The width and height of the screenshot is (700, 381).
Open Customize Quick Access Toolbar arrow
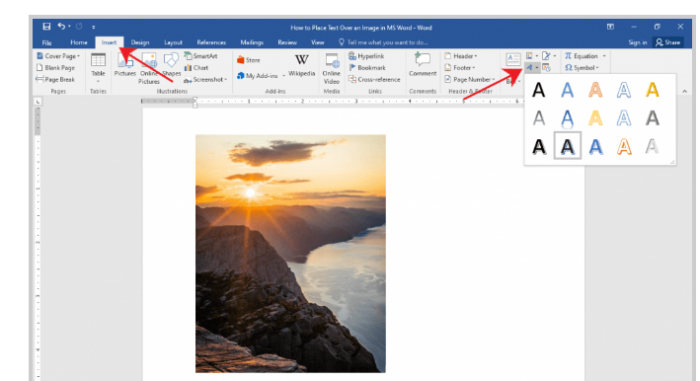pyautogui.click(x=93, y=27)
